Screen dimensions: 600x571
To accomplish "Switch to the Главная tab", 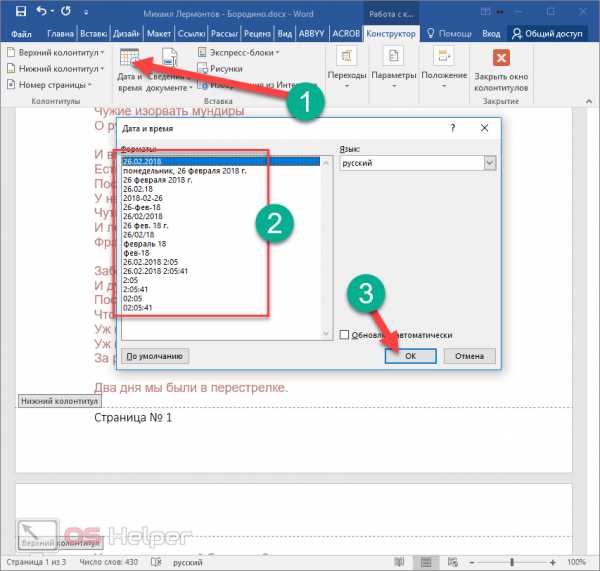I will tap(60, 34).
